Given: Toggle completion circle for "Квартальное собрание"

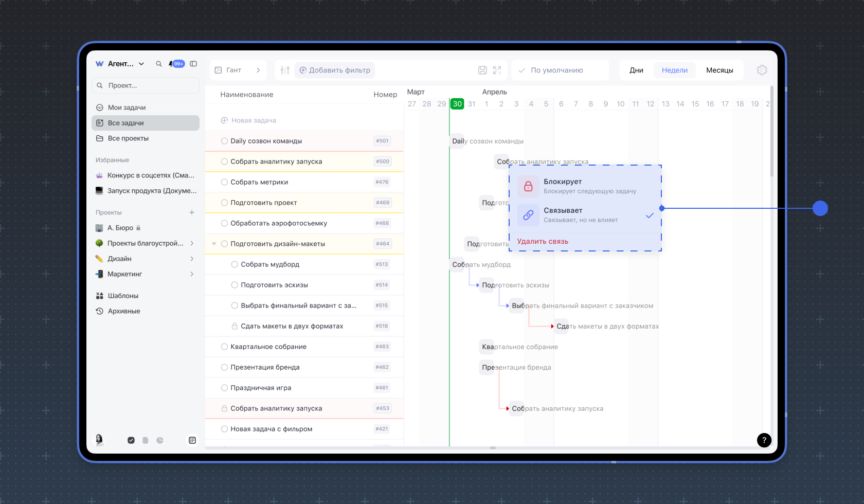Looking at the screenshot, I should coord(224,347).
